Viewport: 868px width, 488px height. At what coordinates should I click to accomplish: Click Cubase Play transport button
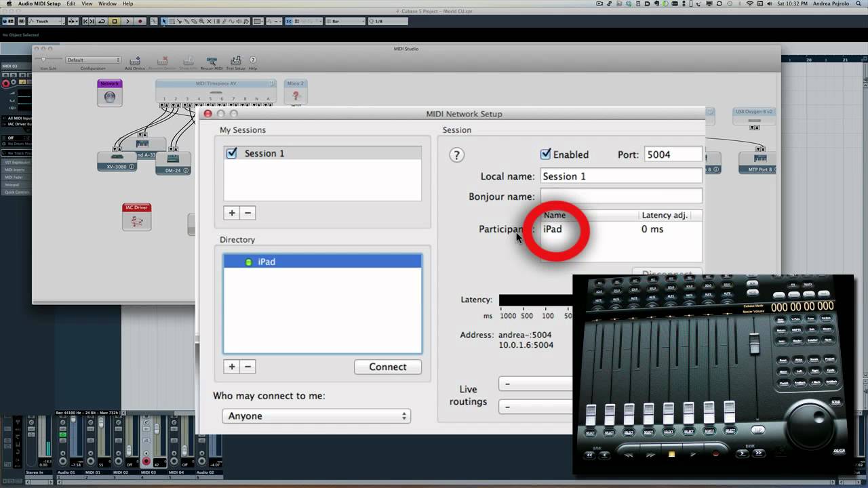pyautogui.click(x=127, y=22)
